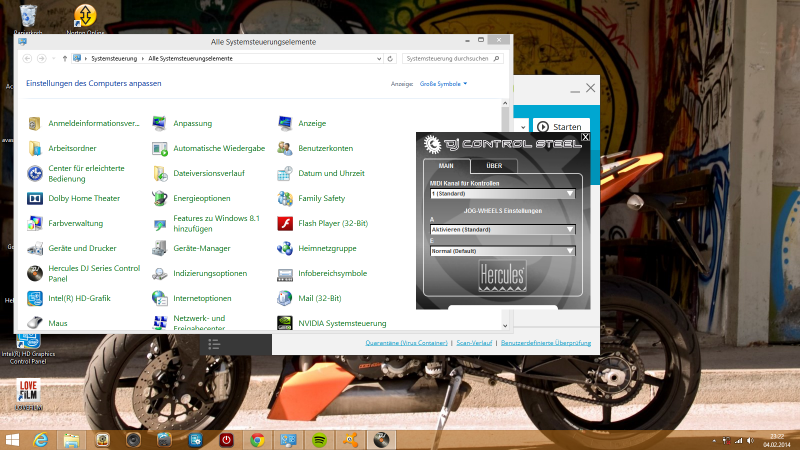Open the Maus settings icon
Image resolution: width=800 pixels, height=450 pixels.
click(35, 323)
